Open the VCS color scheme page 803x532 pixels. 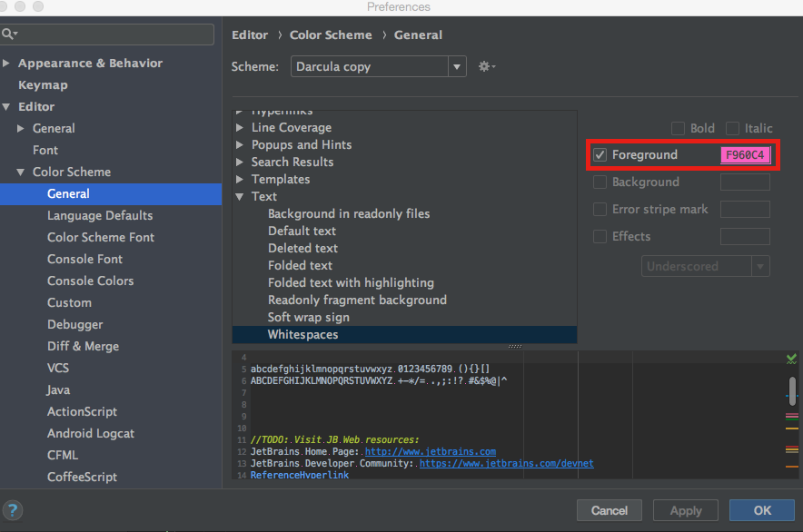coord(58,369)
